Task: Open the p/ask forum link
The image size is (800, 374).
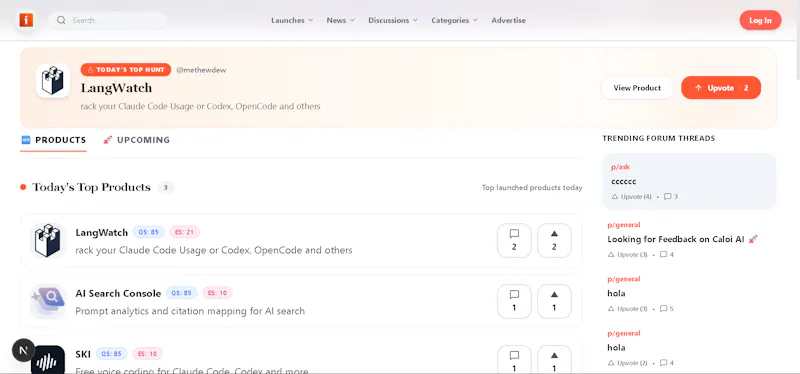Action: tap(620, 167)
